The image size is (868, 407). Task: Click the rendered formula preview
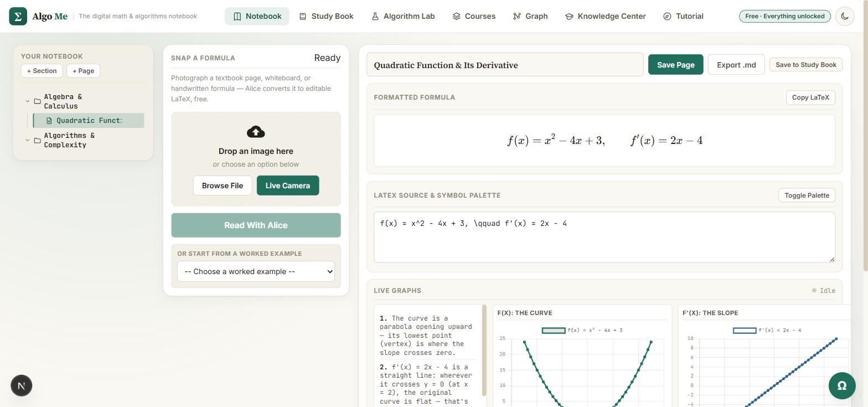click(x=604, y=141)
